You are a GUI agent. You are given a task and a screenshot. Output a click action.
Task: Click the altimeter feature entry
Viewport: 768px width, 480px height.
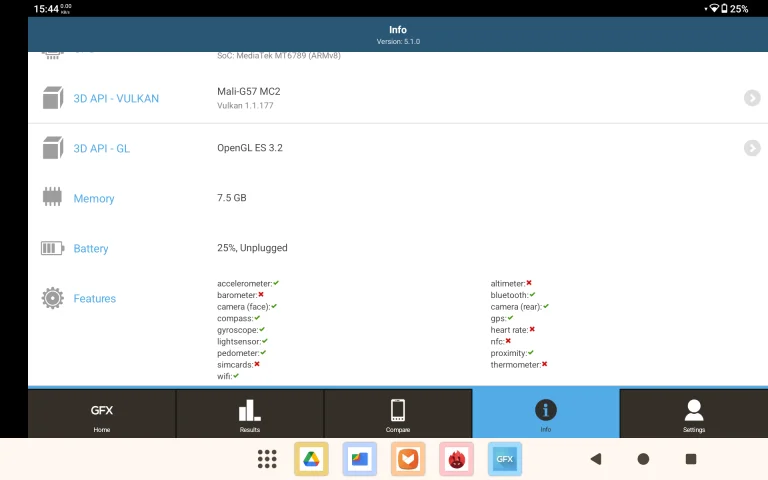click(x=511, y=284)
